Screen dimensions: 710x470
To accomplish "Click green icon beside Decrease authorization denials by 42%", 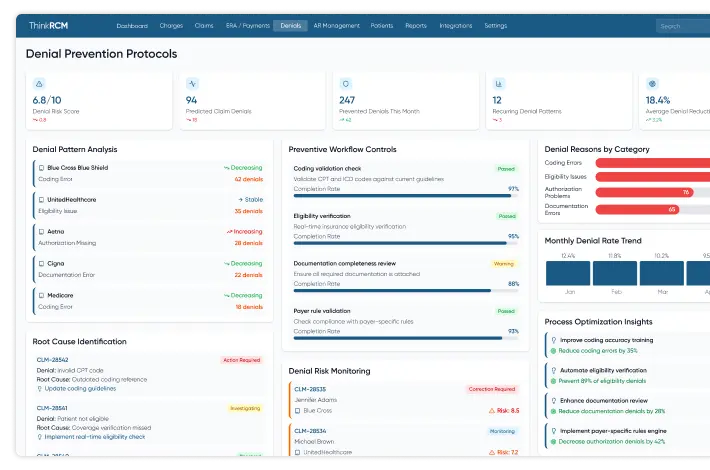I will point(553,442).
